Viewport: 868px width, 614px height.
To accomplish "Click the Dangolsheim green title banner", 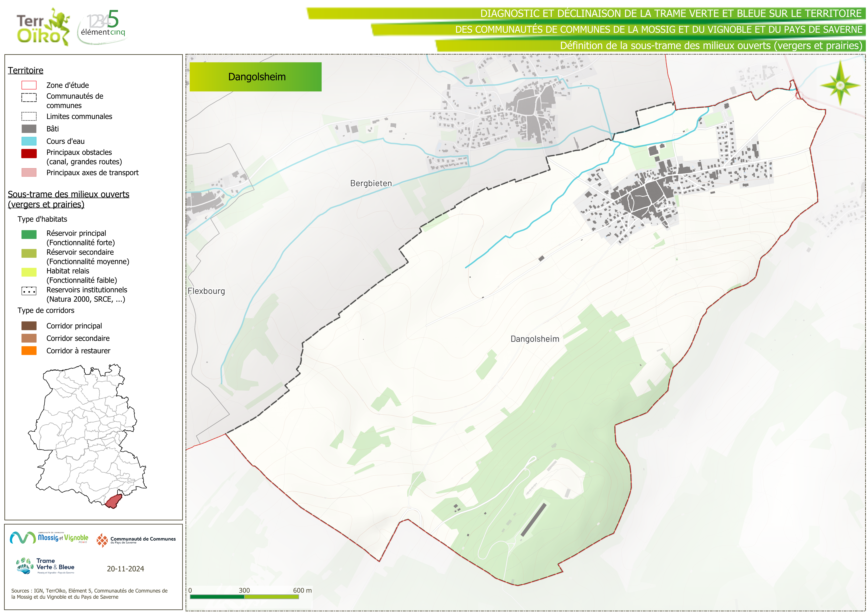I will coord(255,77).
